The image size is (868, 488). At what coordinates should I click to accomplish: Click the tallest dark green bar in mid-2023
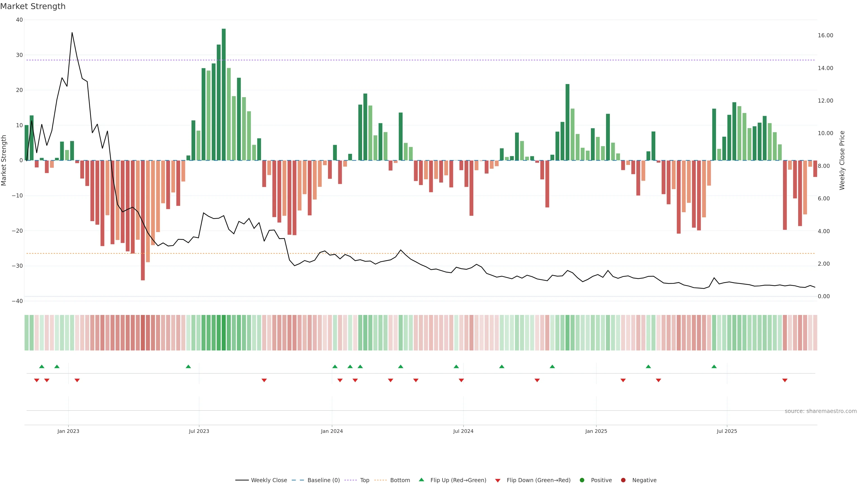tap(224, 94)
